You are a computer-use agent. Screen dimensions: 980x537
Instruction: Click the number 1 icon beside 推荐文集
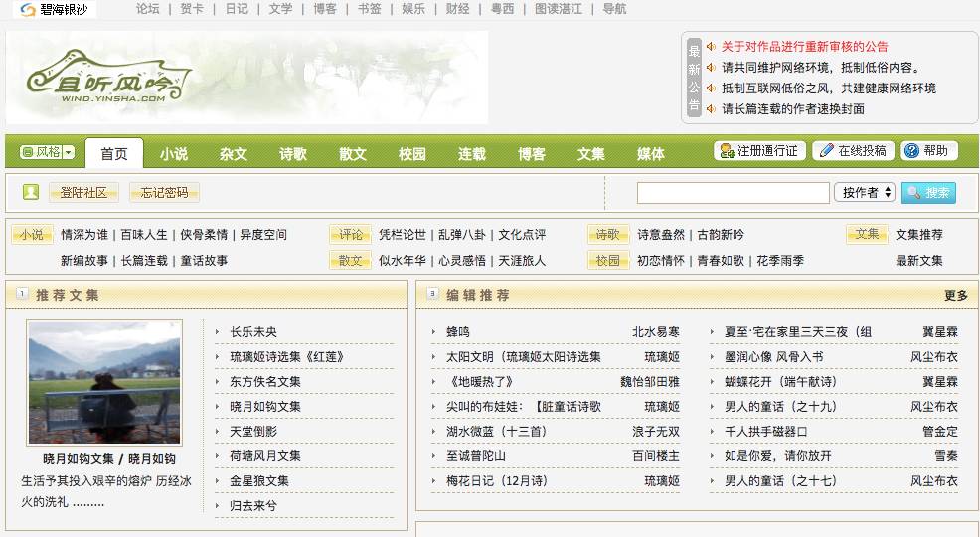pos(22,293)
